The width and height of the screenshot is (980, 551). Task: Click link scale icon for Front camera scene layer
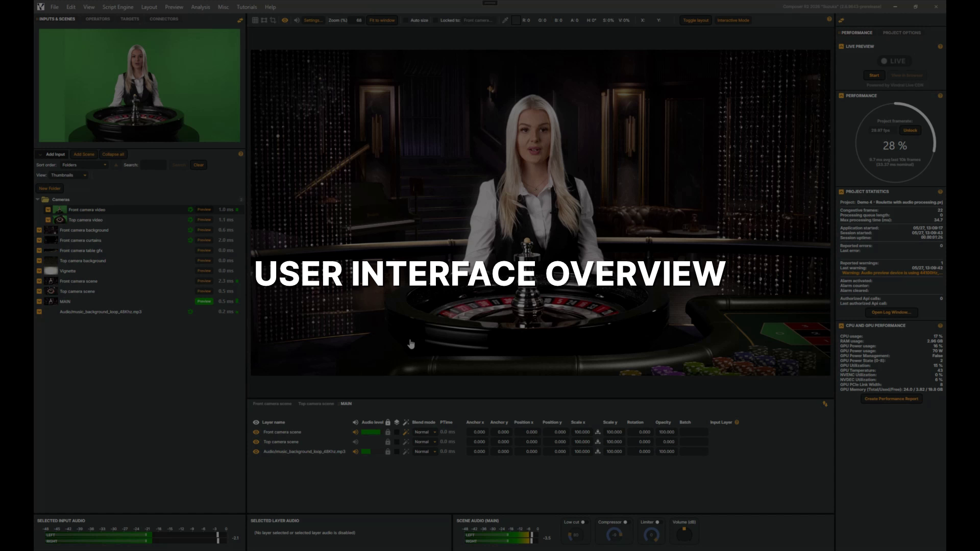pyautogui.click(x=598, y=432)
